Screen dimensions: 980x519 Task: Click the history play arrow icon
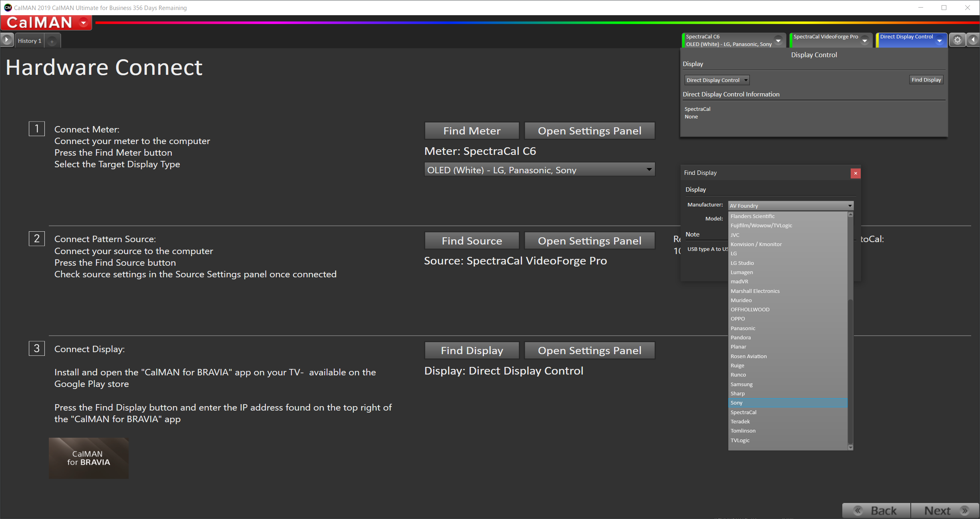(x=7, y=40)
